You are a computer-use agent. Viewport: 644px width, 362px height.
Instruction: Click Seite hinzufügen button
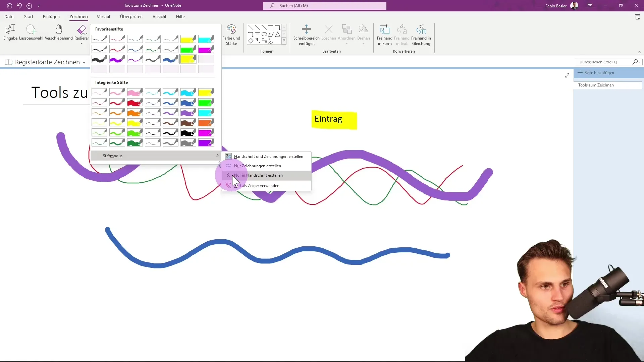click(x=596, y=73)
